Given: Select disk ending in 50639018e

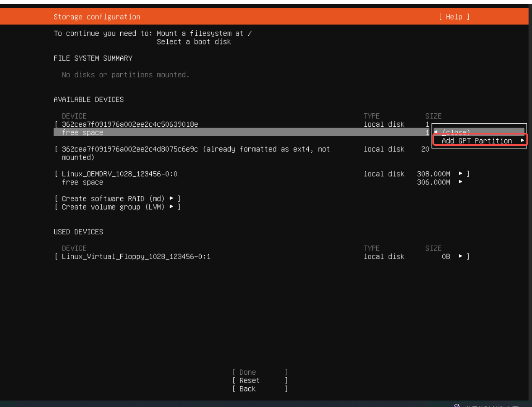Looking at the screenshot, I should [130, 125].
